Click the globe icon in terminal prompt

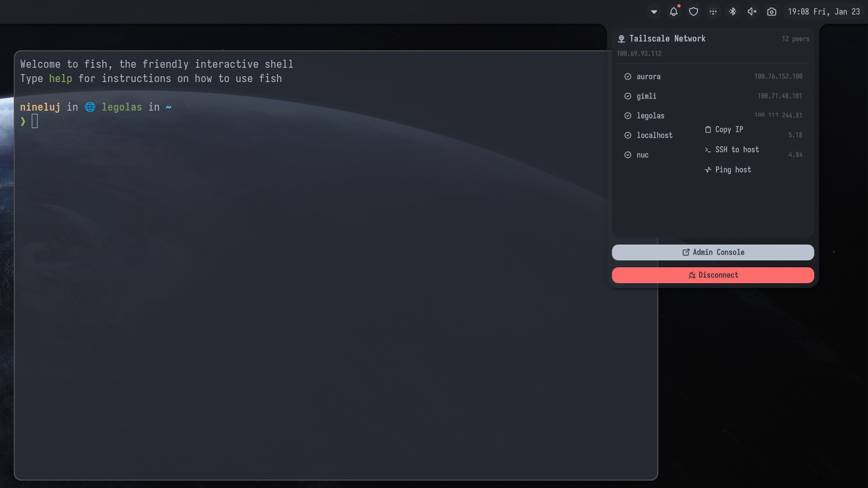point(90,107)
